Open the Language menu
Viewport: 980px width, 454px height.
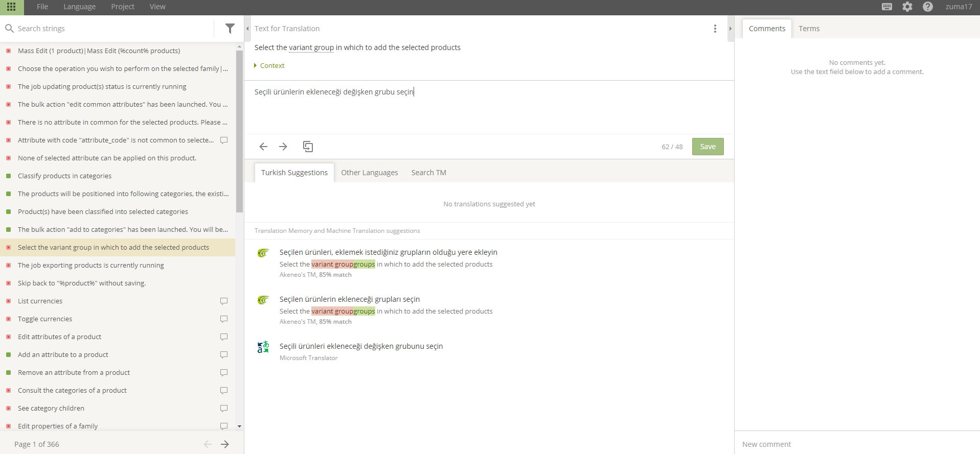(x=79, y=7)
